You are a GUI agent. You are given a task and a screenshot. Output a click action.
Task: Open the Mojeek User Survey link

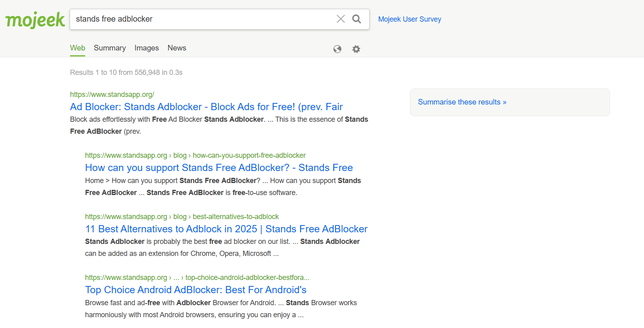pos(410,19)
